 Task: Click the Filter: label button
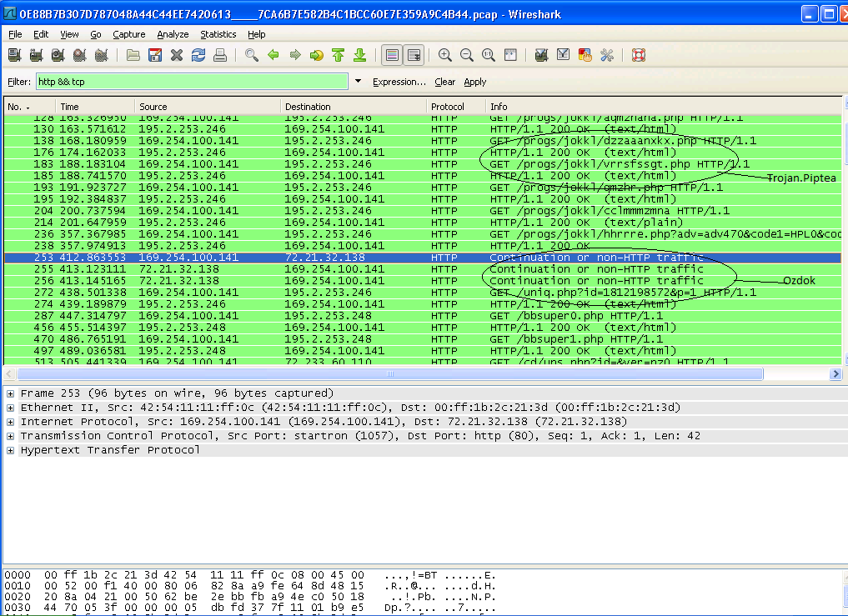click(x=19, y=82)
